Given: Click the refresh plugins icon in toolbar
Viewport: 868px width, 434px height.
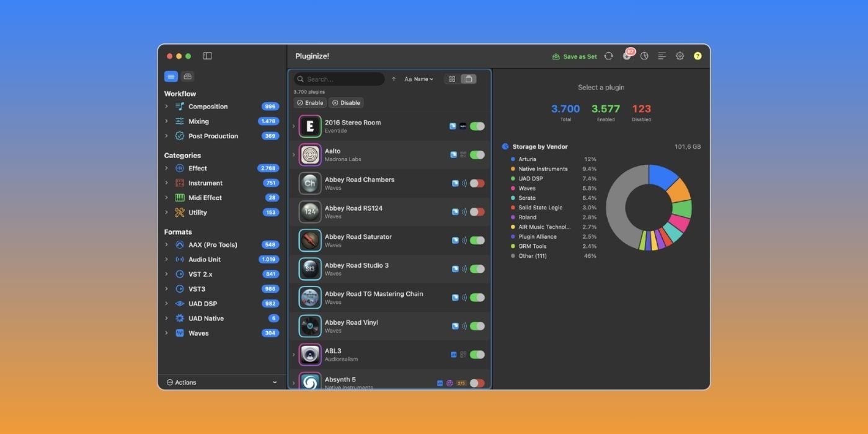Looking at the screenshot, I should pyautogui.click(x=608, y=56).
